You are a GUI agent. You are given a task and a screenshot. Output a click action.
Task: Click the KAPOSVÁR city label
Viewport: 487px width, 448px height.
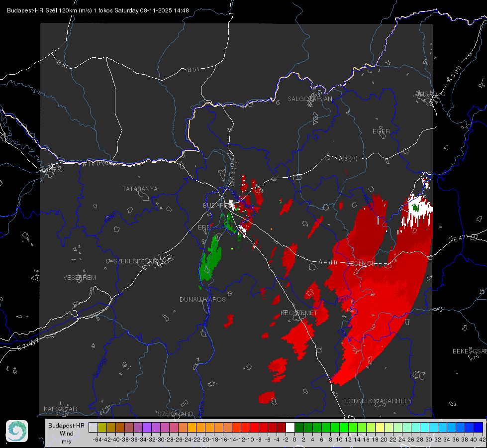(x=60, y=409)
